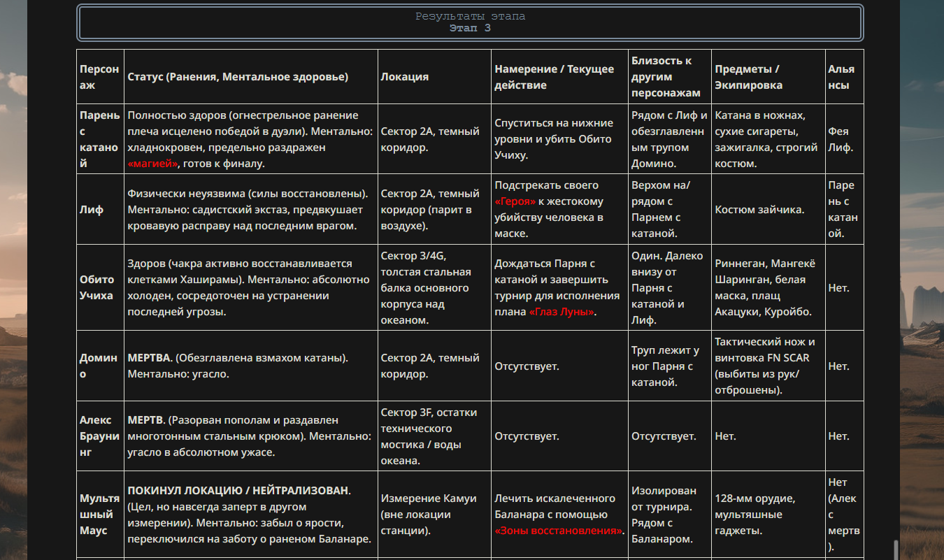Click the «МЕРТВА. (Обезглавлена взмахом катаны)» cell
Viewport: 944px width, 560px height.
pos(251,366)
